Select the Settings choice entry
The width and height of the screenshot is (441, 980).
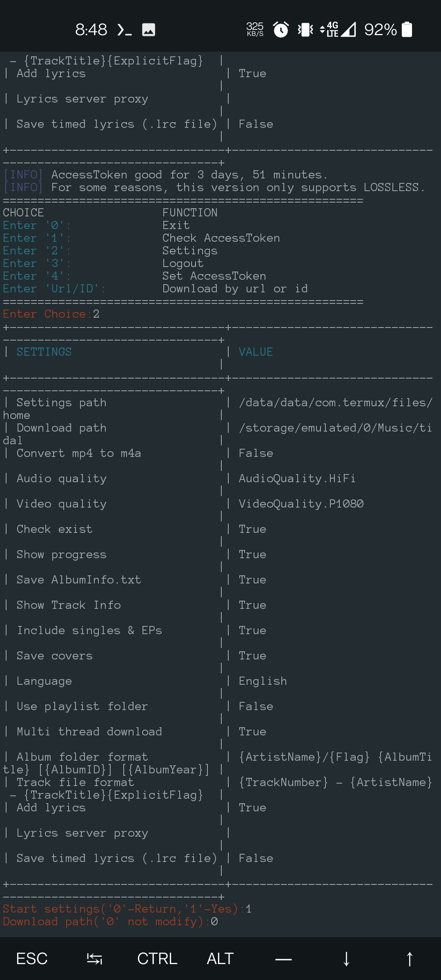[x=190, y=250]
